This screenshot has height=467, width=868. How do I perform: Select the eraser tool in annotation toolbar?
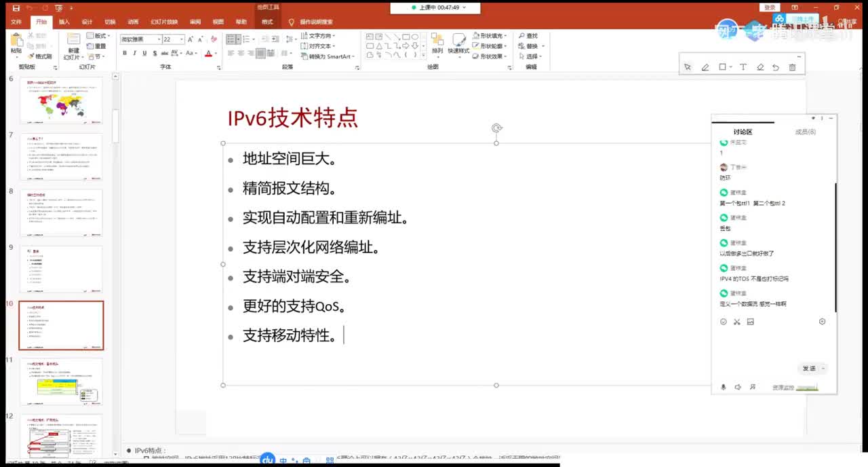[760, 67]
